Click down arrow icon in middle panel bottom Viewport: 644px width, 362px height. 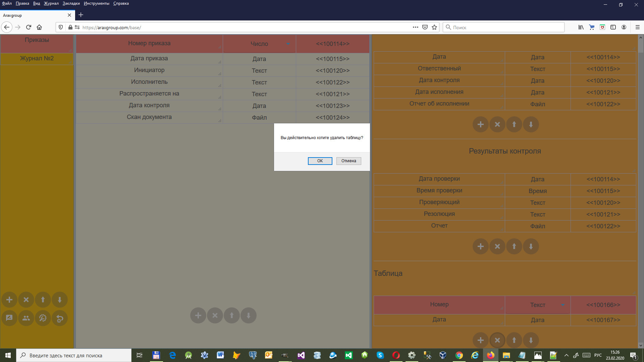pyautogui.click(x=249, y=315)
